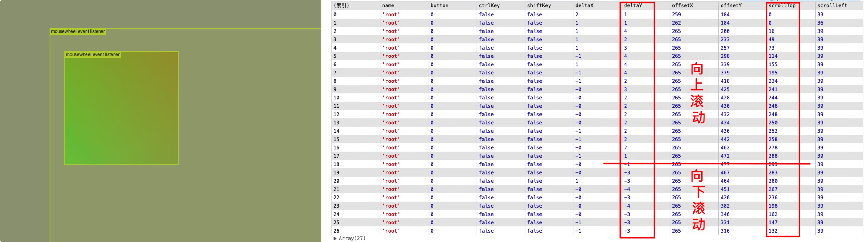868x242 pixels.
Task: Click the inner green gradient square
Action: click(121, 111)
